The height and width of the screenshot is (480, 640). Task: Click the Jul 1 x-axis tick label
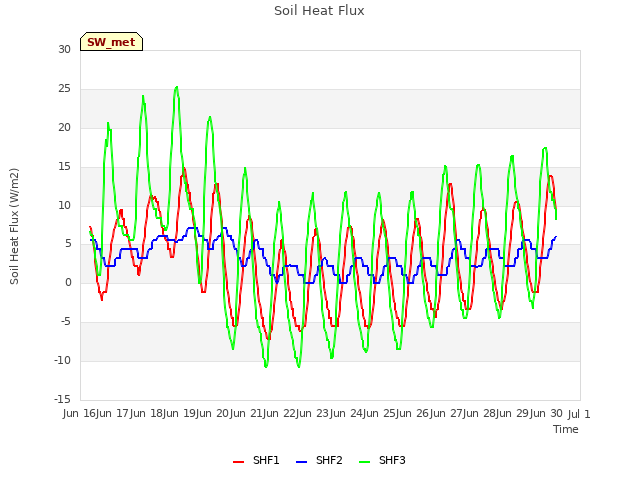579,414
